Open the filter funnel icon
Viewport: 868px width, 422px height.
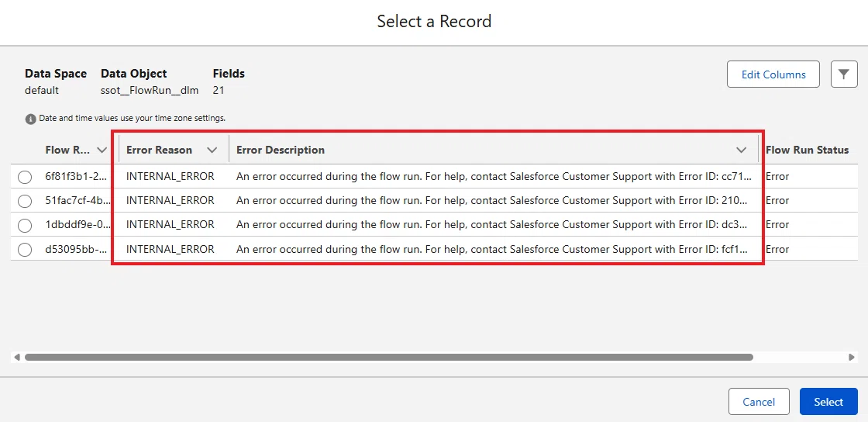[844, 74]
